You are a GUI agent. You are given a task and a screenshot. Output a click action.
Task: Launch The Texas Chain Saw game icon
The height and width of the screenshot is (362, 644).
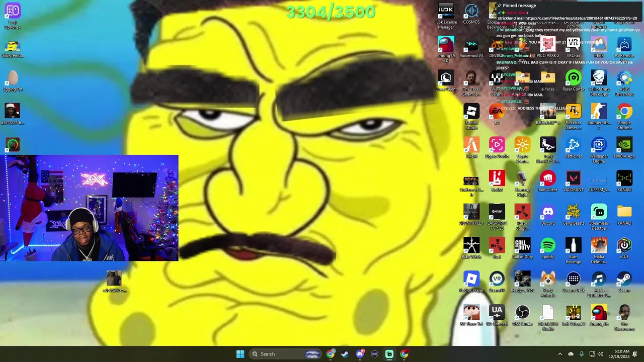[471, 83]
